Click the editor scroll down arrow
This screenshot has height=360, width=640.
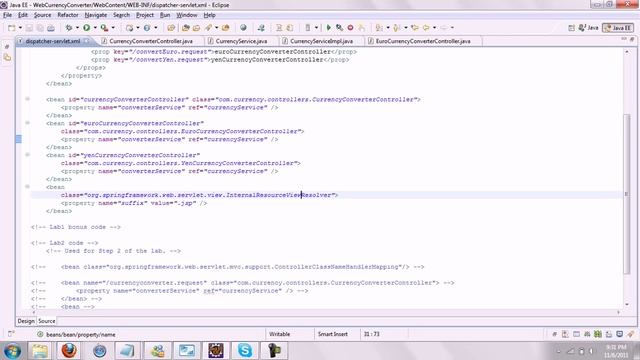tap(627, 304)
